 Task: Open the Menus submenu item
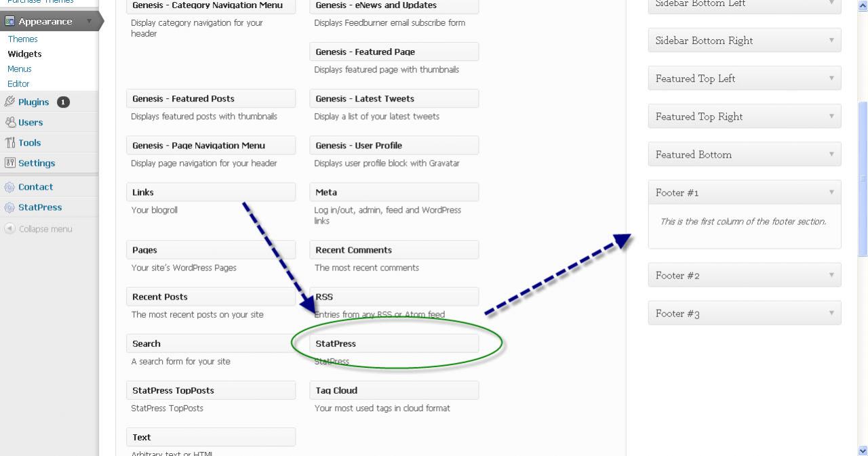click(20, 69)
